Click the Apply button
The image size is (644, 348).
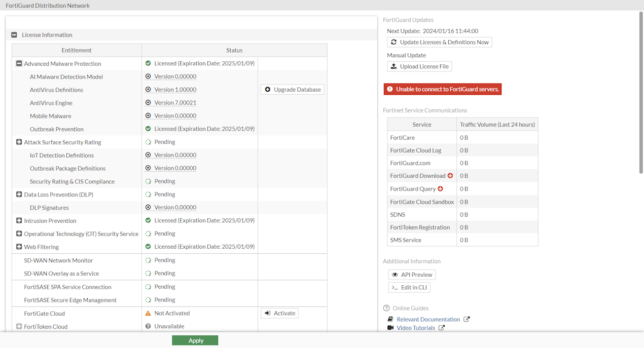click(x=195, y=340)
